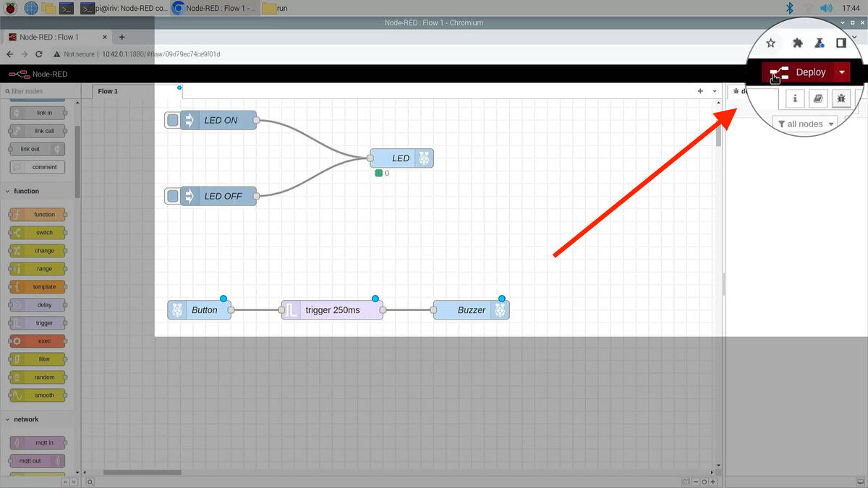Bookmark page with the star icon
Viewport: 868px width, 488px height.
coord(771,43)
